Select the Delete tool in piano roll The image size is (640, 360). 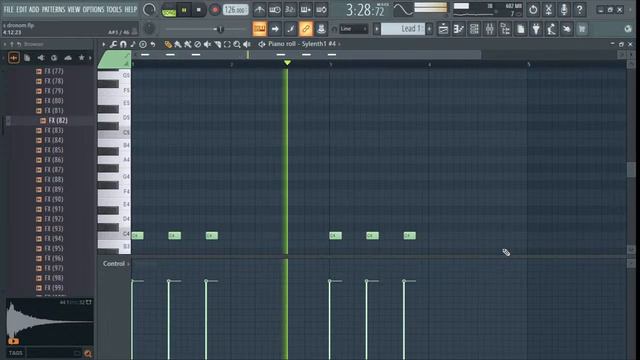(198, 44)
